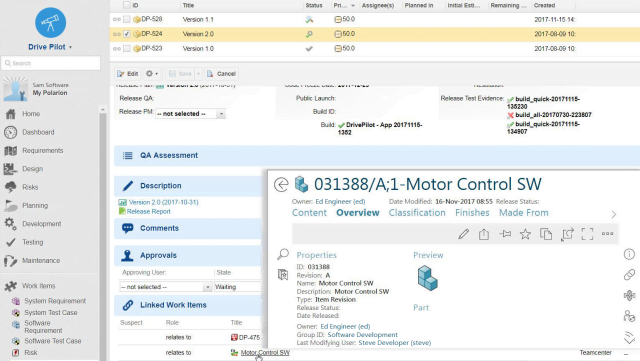The width and height of the screenshot is (640, 361).
Task: Switch to the Finishes tab
Action: pos(472,213)
